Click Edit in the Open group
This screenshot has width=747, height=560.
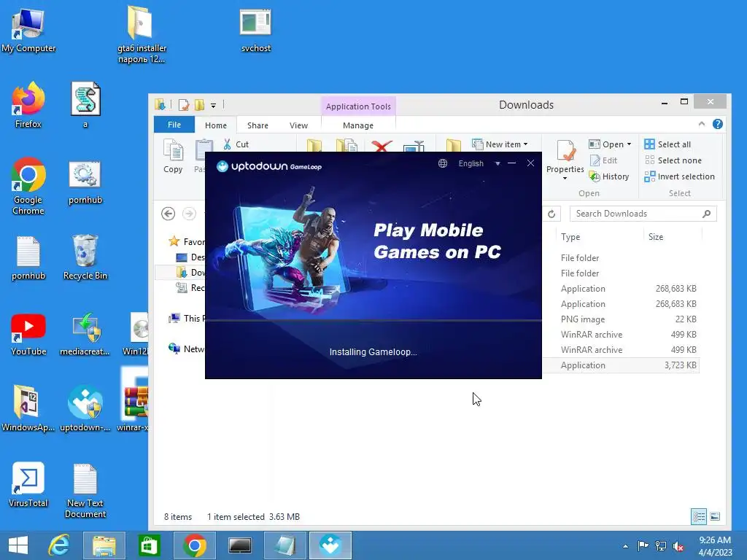click(603, 160)
